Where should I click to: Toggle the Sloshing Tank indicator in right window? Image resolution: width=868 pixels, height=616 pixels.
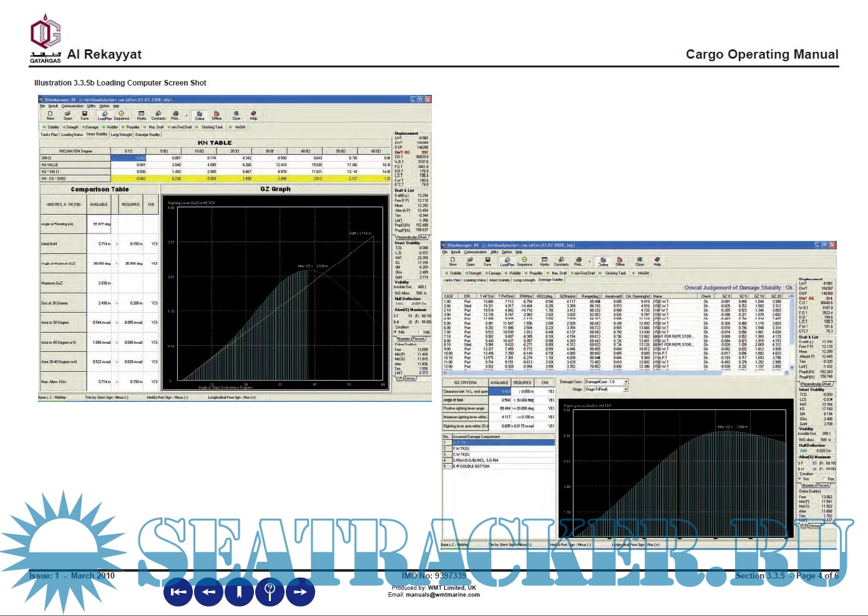pyautogui.click(x=614, y=273)
